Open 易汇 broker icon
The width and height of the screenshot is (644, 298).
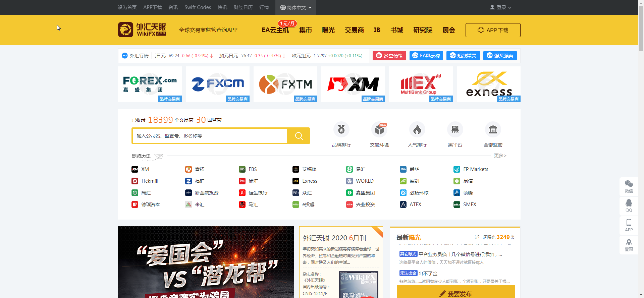pyautogui.click(x=350, y=169)
